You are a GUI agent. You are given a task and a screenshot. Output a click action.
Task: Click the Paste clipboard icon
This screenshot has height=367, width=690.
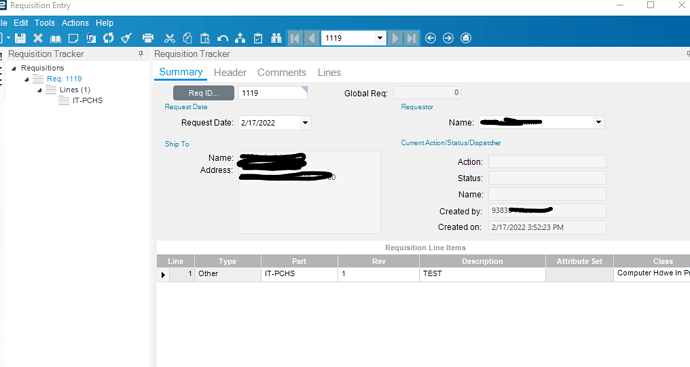pyautogui.click(x=205, y=38)
